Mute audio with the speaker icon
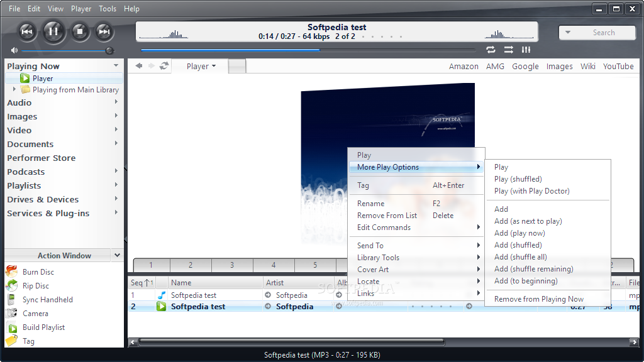644x362 pixels. point(14,50)
